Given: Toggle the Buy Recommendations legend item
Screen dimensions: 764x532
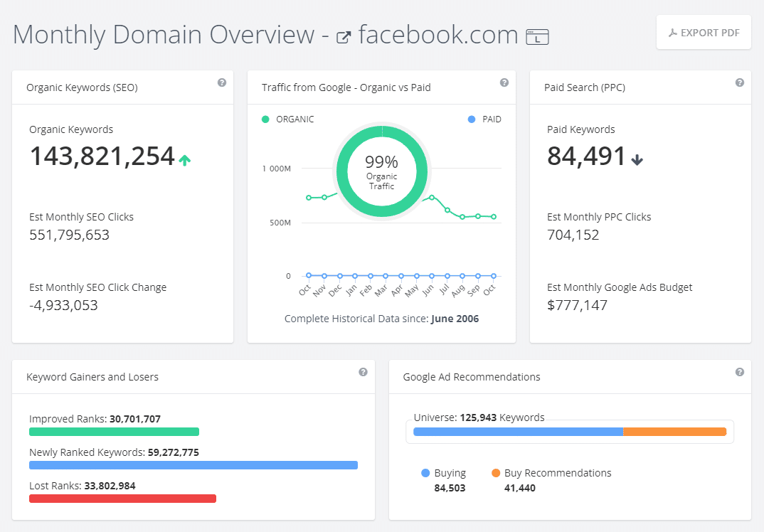Looking at the screenshot, I should click(x=551, y=473).
